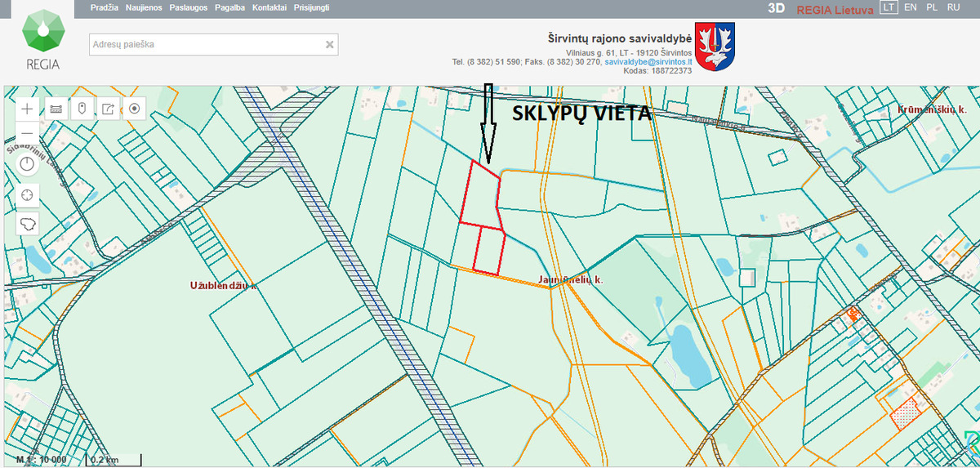Viewport: 980px width, 468px height.
Task: Zoom in on the map with the plus button
Action: click(x=28, y=108)
